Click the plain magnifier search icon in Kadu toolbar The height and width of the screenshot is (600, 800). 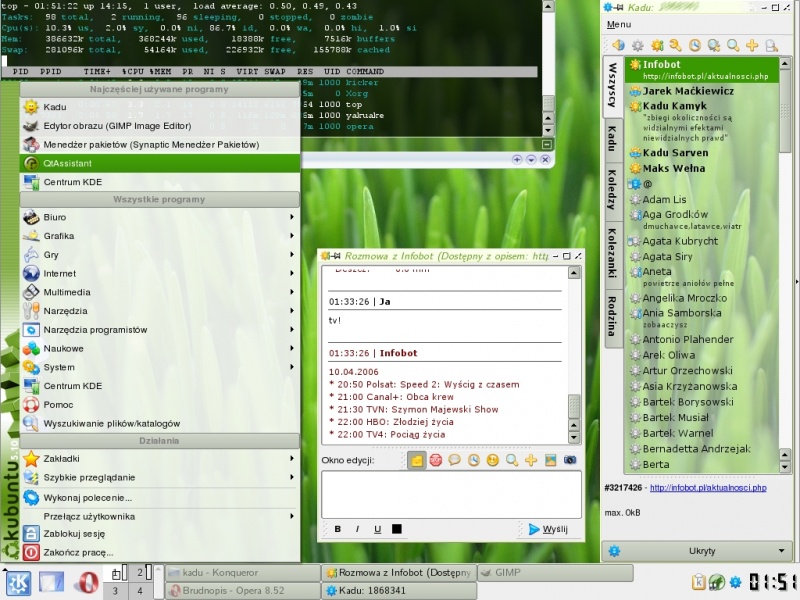click(733, 45)
